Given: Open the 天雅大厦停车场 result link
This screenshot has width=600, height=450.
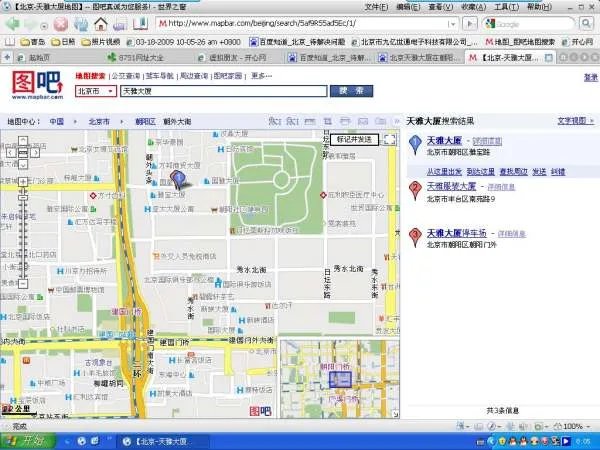Looking at the screenshot, I should coord(457,233).
